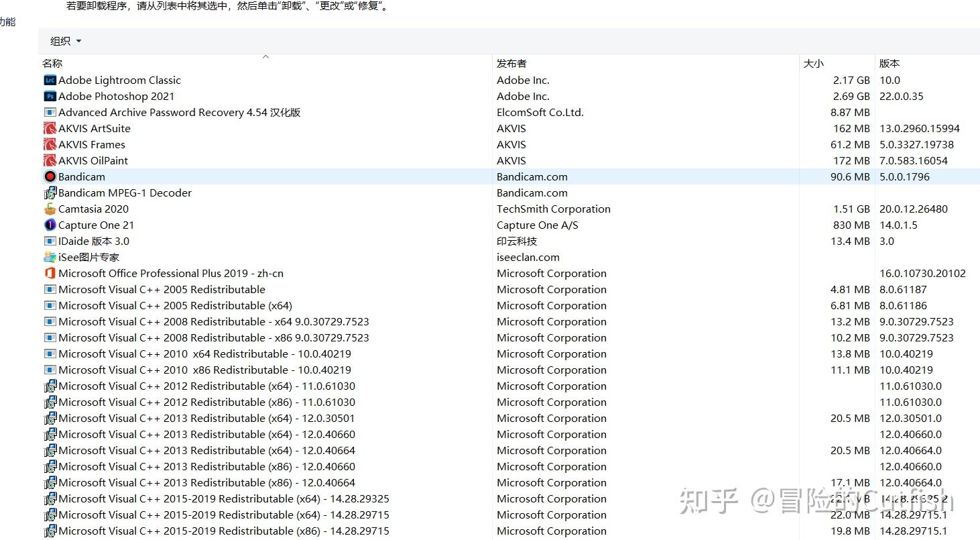Select the Capture One 21 entry name
The image size is (980, 540).
(96, 225)
